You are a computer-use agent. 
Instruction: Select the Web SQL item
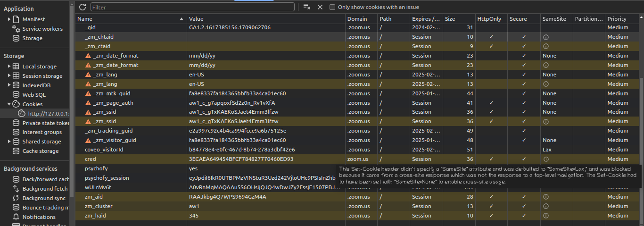point(34,95)
